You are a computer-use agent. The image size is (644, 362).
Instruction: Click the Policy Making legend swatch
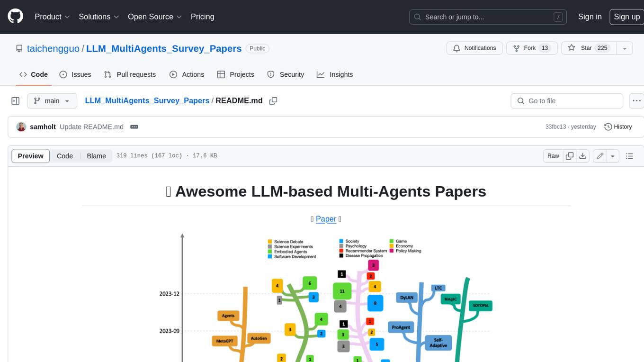392,251
